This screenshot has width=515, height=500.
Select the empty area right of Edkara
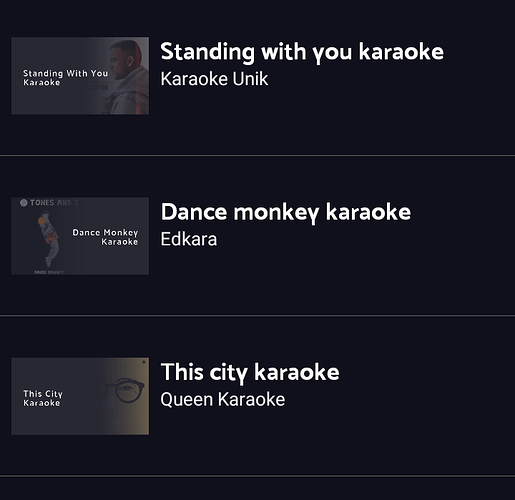coord(365,239)
